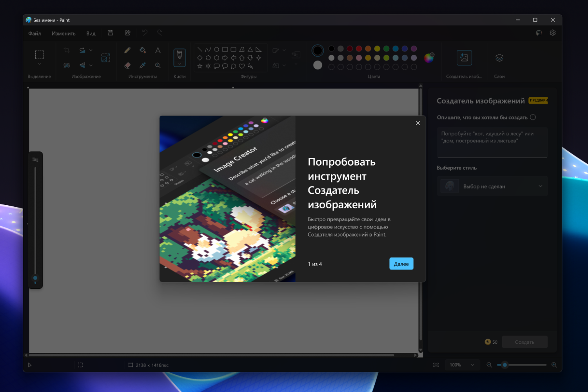588x392 pixels.
Task: Click the brush size slider handle
Action: click(35, 278)
